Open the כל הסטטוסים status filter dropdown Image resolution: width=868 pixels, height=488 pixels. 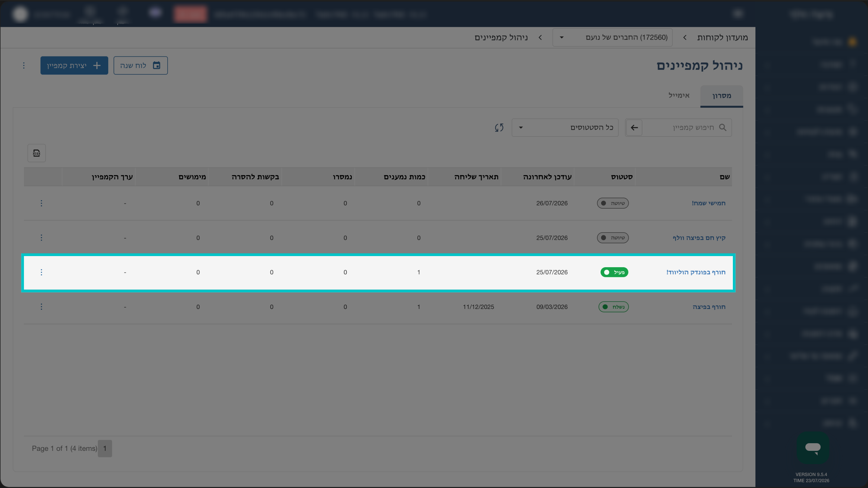pyautogui.click(x=565, y=127)
